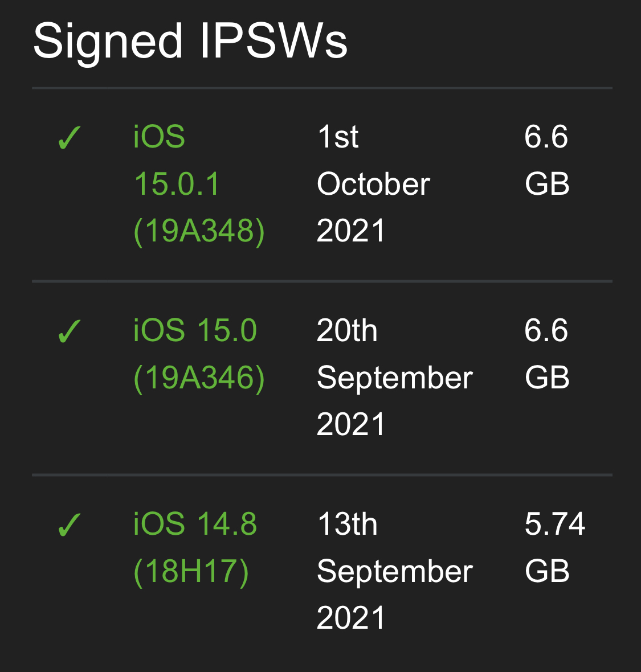Click 2021 in the iOS 14.8 row

tap(351, 618)
